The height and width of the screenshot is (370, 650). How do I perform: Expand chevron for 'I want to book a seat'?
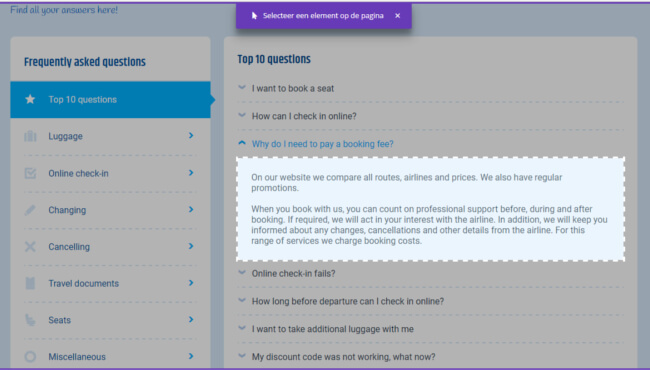pyautogui.click(x=242, y=87)
